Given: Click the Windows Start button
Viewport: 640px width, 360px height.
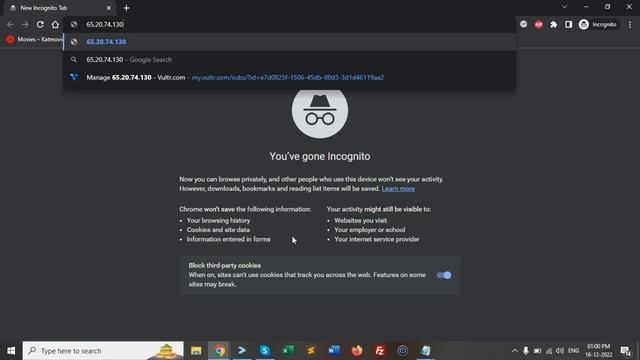Looking at the screenshot, I should pos(11,351).
